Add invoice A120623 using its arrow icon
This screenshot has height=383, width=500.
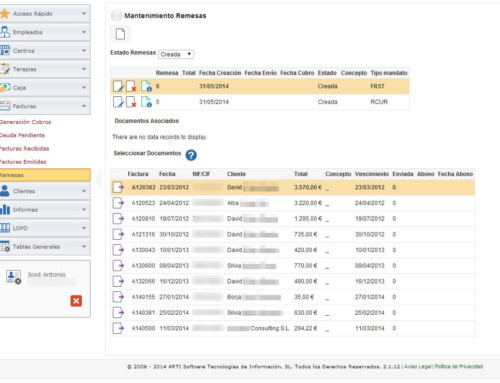click(118, 203)
